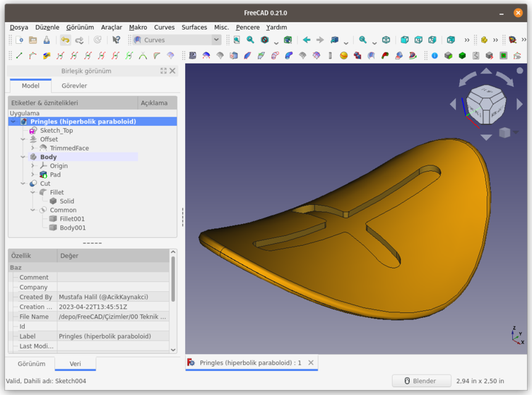Switch to the Görevler tab

tap(74, 86)
